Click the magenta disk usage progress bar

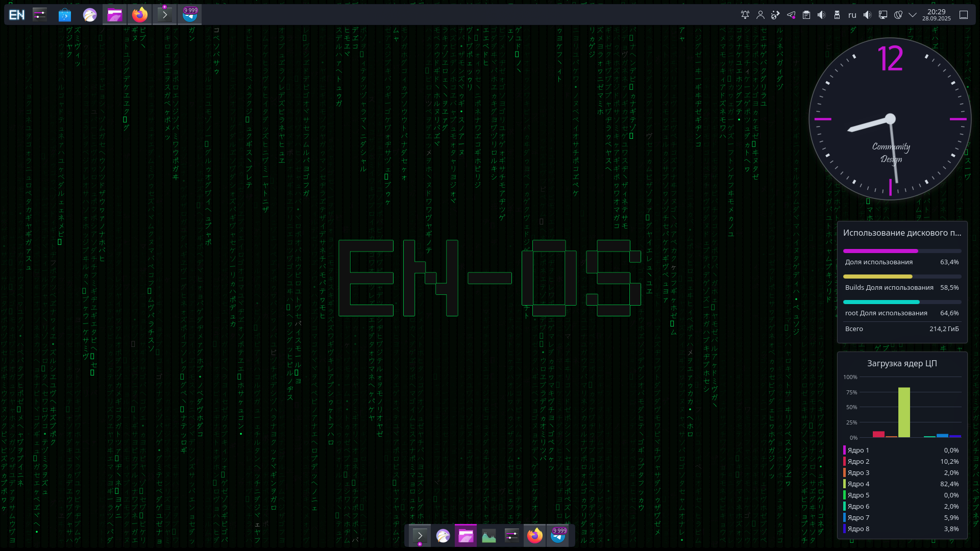click(x=880, y=251)
